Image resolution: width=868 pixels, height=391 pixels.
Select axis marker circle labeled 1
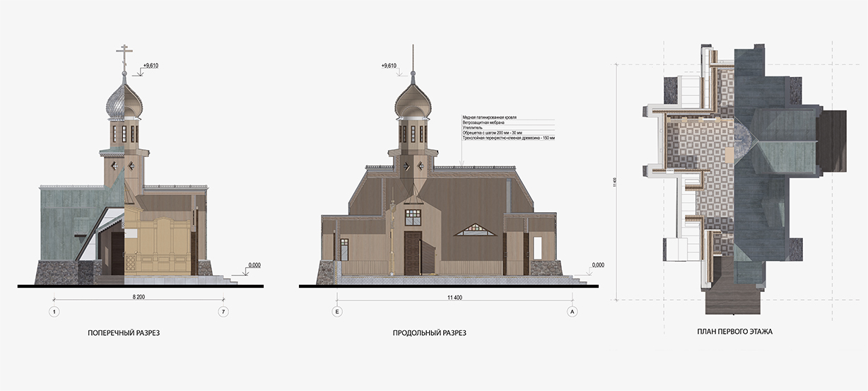coord(53,311)
